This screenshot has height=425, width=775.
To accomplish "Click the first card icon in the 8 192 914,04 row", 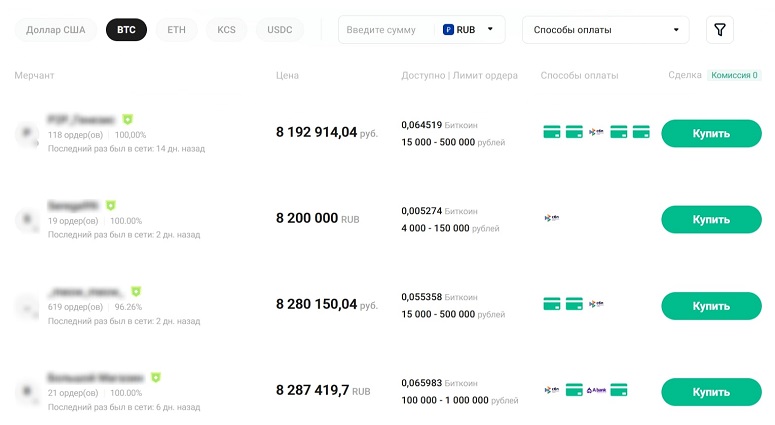I will pyautogui.click(x=552, y=132).
